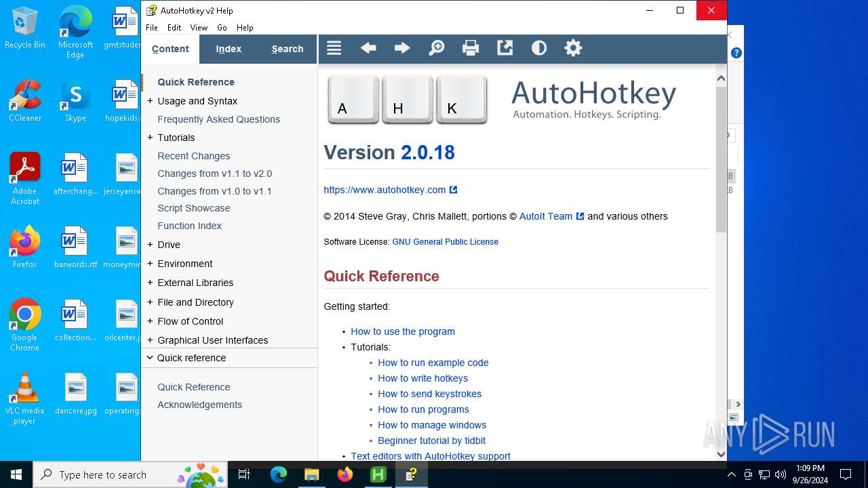Open GNU General Public License link

[445, 241]
